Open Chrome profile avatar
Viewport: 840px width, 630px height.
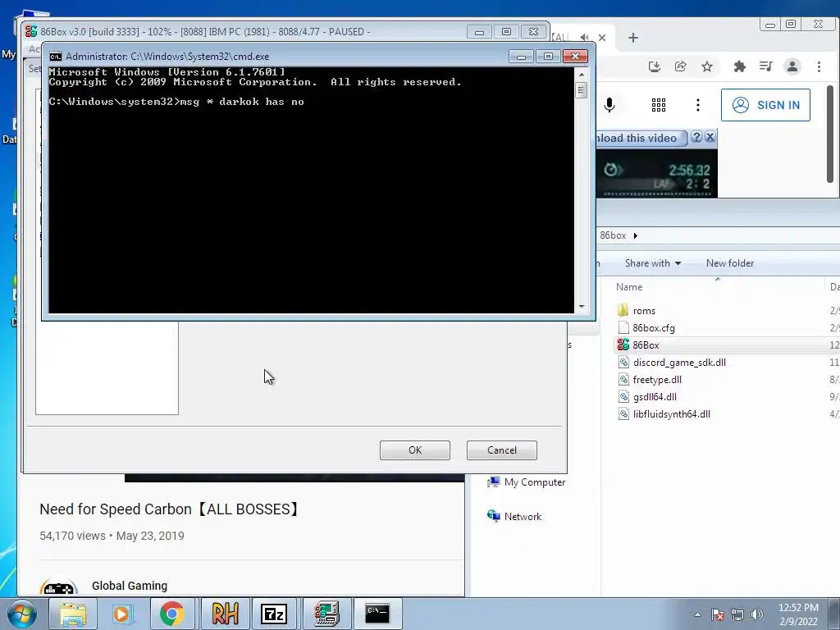792,66
